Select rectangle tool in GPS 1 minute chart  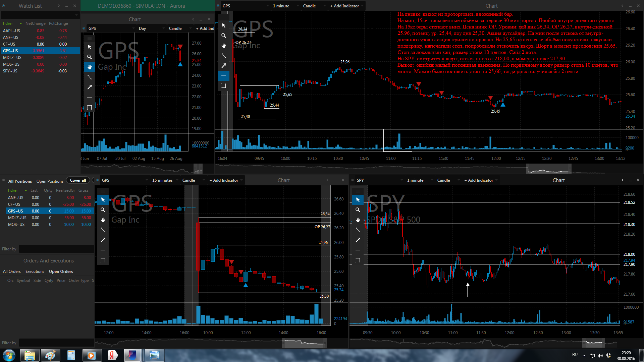[x=224, y=86]
